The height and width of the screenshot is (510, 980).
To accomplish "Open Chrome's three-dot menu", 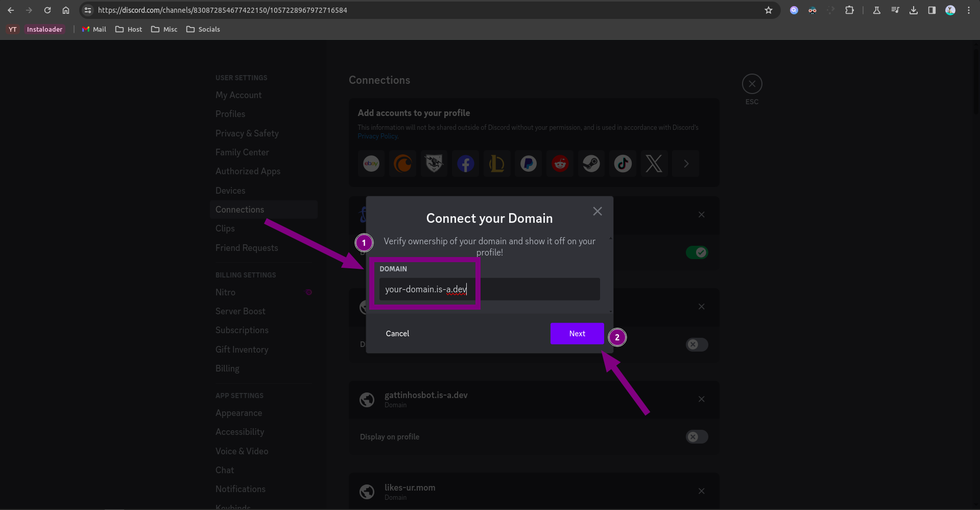I will pyautogui.click(x=968, y=10).
